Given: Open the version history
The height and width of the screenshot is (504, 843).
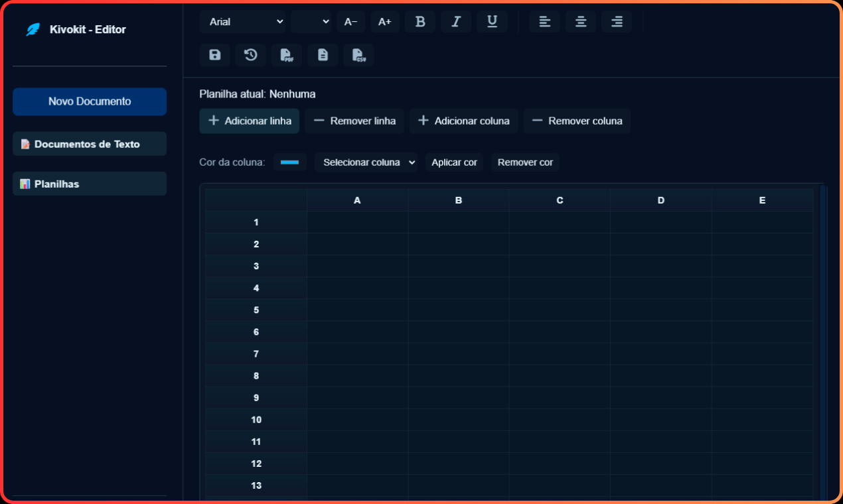Looking at the screenshot, I should coord(250,55).
